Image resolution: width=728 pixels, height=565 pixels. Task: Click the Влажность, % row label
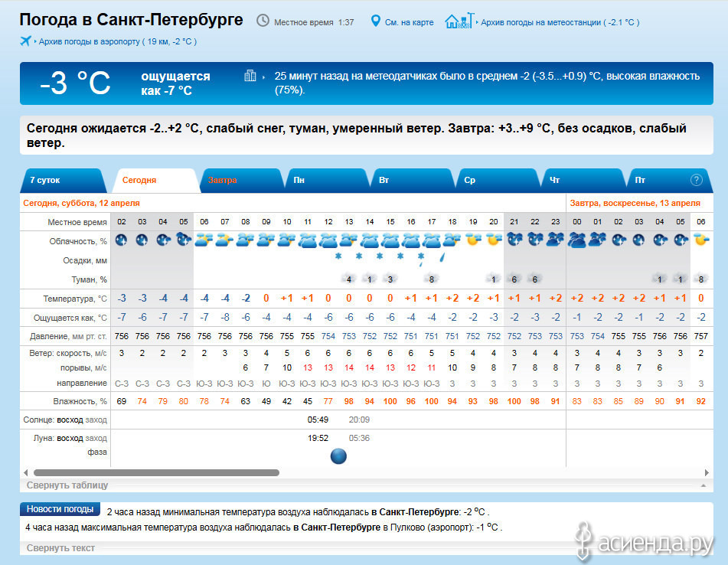(80, 401)
